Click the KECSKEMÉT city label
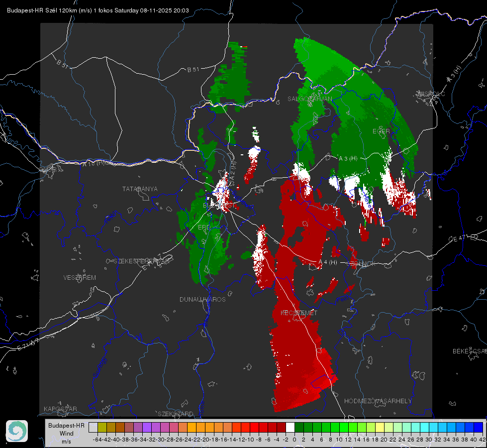487x448 pixels. coord(299,313)
